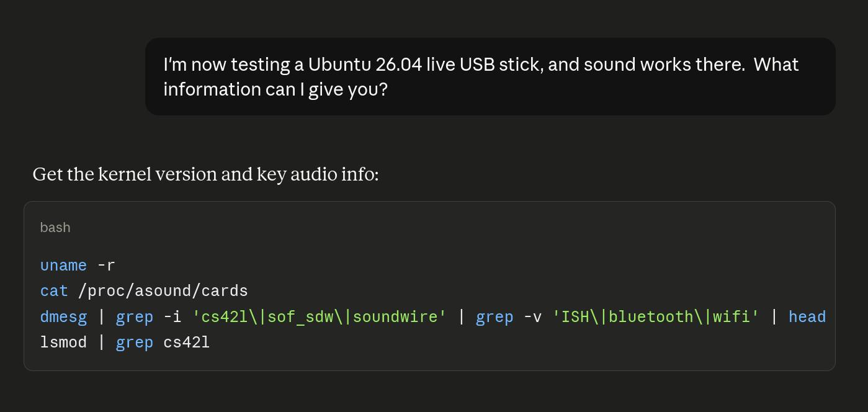The image size is (868, 412).
Task: Click the first 'grep' after dmesg
Action: coord(135,317)
